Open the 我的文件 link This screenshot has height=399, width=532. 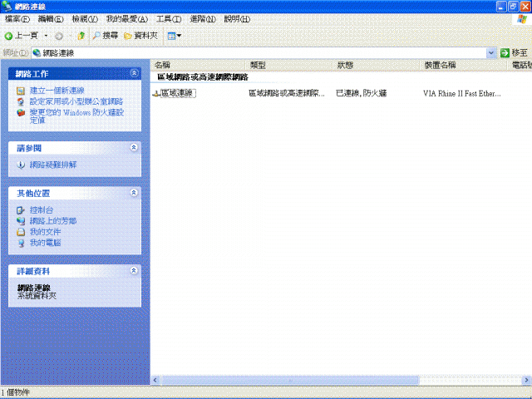45,232
